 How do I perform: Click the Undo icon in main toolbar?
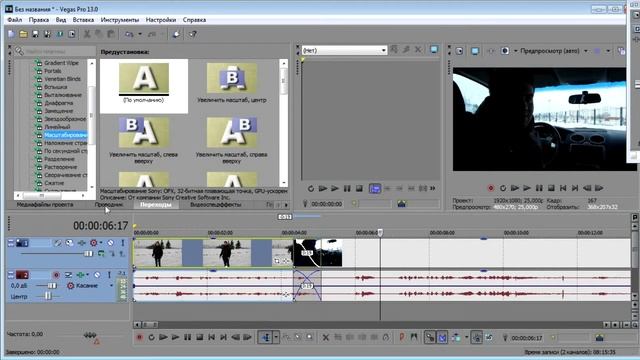pyautogui.click(x=129, y=34)
